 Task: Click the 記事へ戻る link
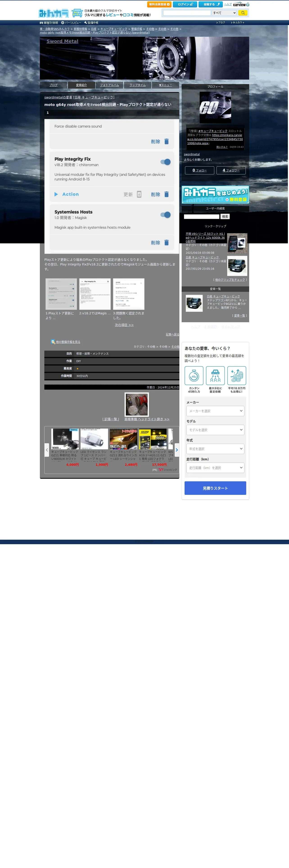[173, 335]
